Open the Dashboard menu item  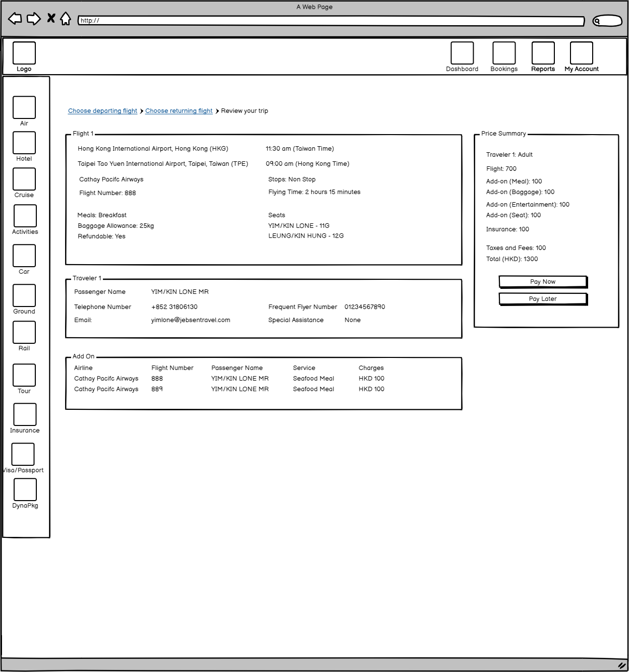(462, 53)
